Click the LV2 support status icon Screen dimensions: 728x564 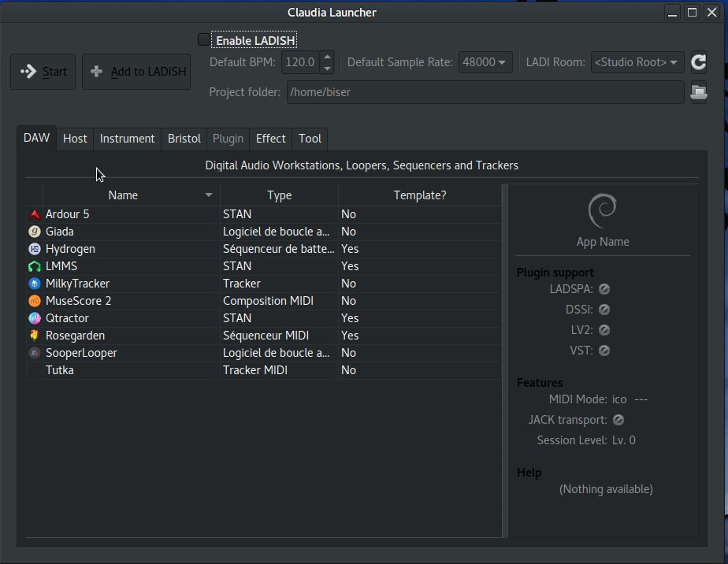click(604, 330)
